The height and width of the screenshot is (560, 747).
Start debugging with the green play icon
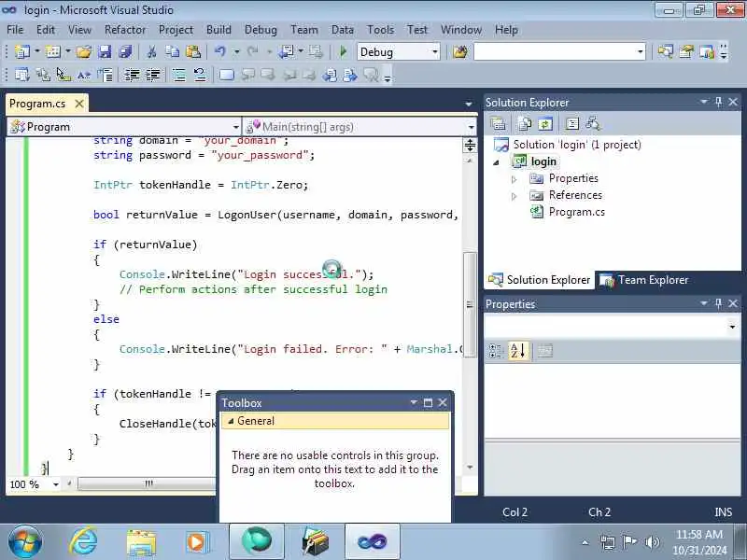pos(343,51)
